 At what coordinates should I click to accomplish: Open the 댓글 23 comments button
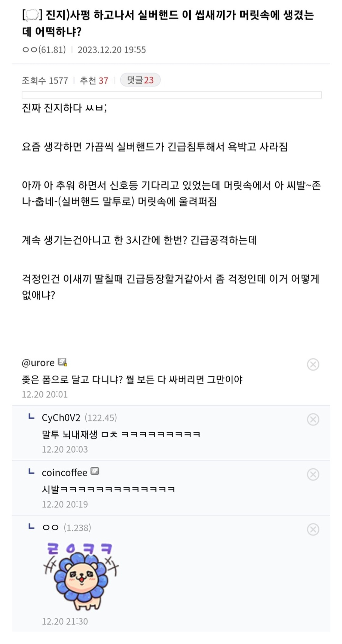(140, 80)
